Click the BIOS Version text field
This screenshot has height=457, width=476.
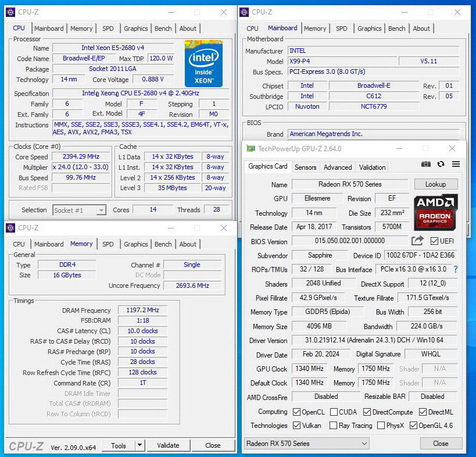[349, 241]
